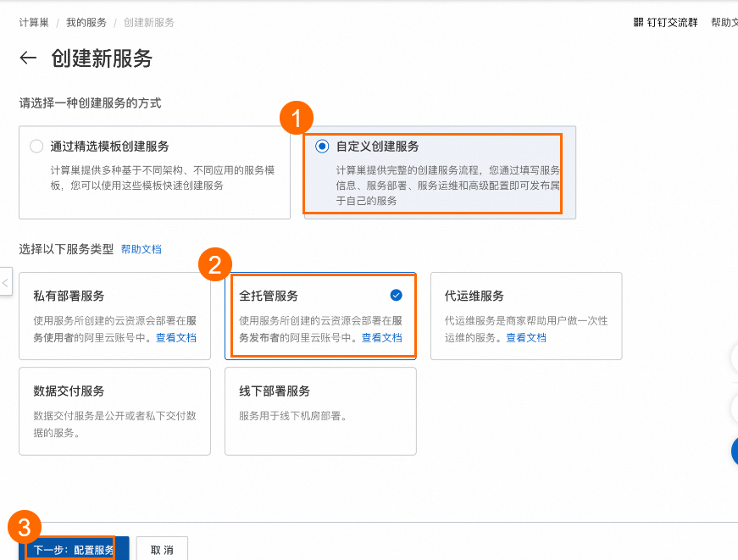Choose the 私有部署服务 service type card

pos(114,315)
